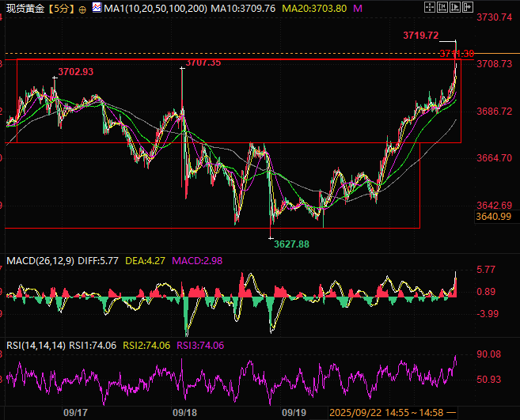The width and height of the screenshot is (520, 420).
Task: Click the DIFF:5.77 readout
Action: click(98, 261)
